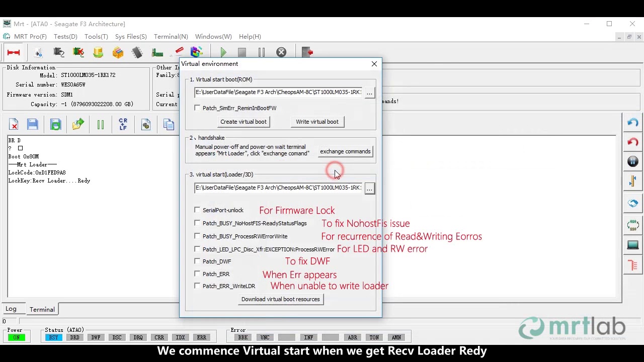644x362 pixels.
Task: Click the Create virtual boot button
Action: pyautogui.click(x=243, y=122)
